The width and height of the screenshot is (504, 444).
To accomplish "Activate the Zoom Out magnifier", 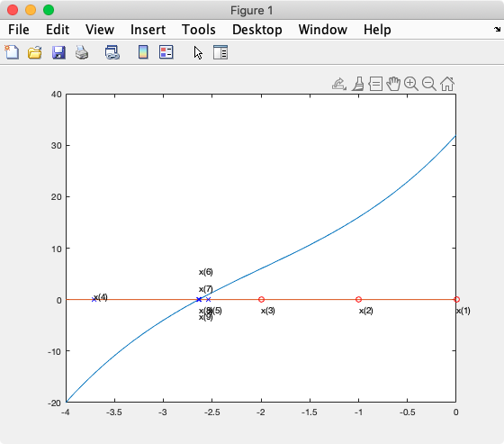I will (x=429, y=84).
